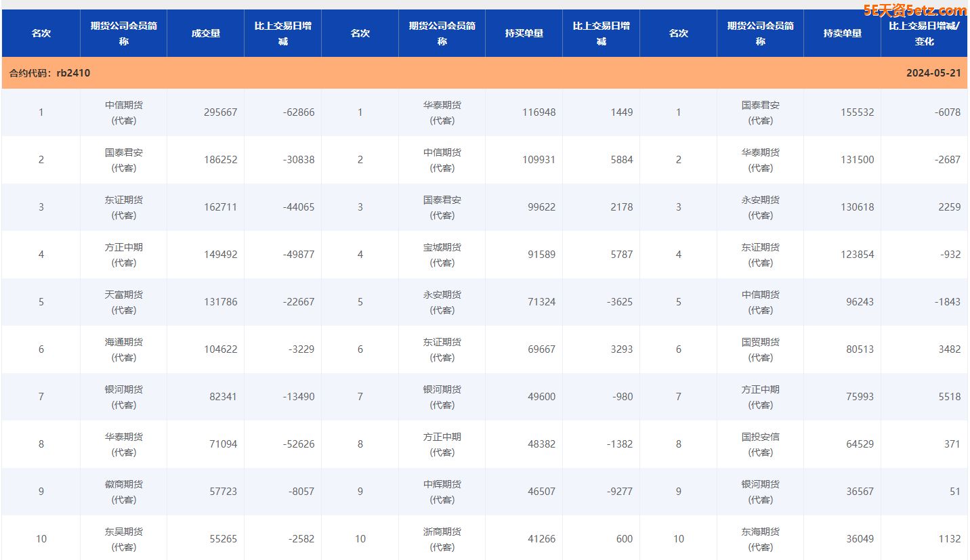Select the short position value 155532
Viewport: 970px width, 560px height.
point(857,112)
